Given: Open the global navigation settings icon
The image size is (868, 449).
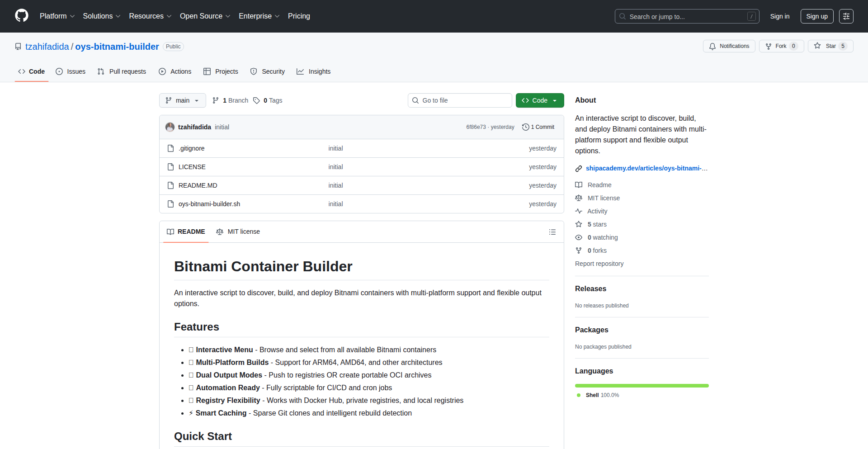Looking at the screenshot, I should click(846, 16).
